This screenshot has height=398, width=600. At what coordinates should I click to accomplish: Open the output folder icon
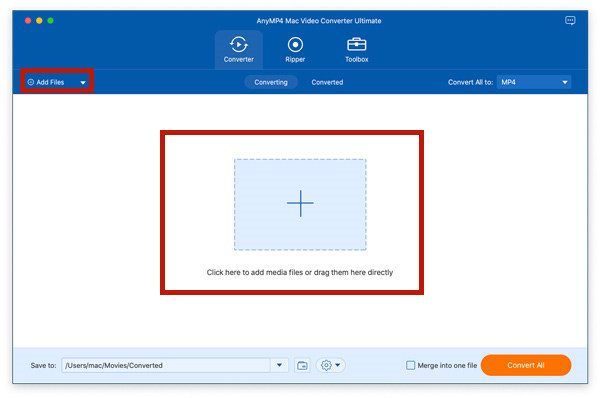pyautogui.click(x=302, y=365)
